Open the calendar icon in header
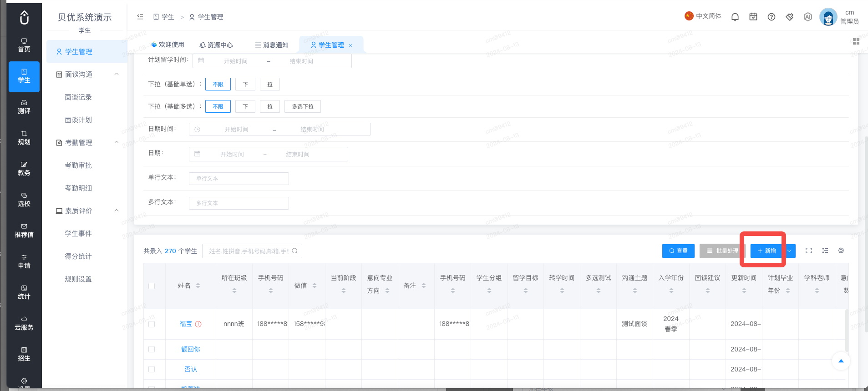This screenshot has width=868, height=391. [753, 17]
